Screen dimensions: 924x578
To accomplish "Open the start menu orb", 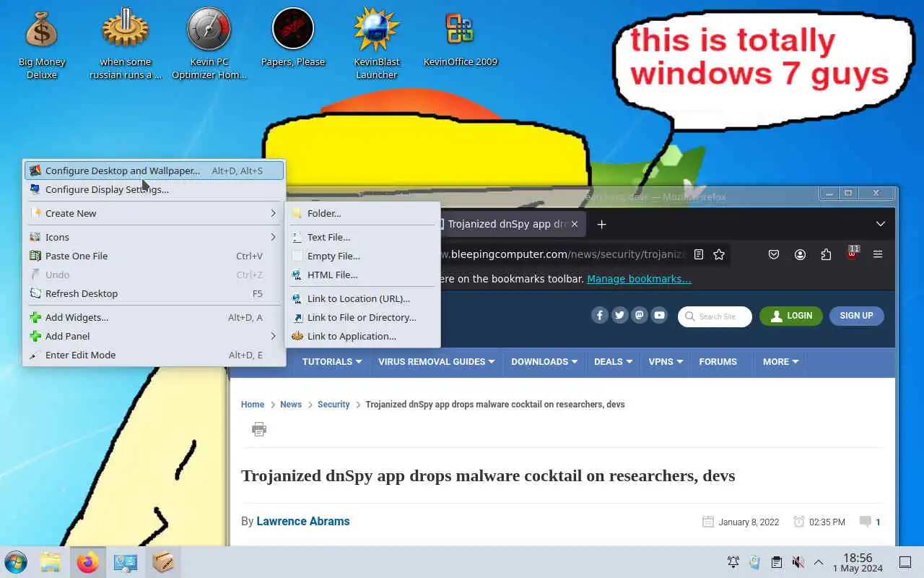I will coord(16,562).
